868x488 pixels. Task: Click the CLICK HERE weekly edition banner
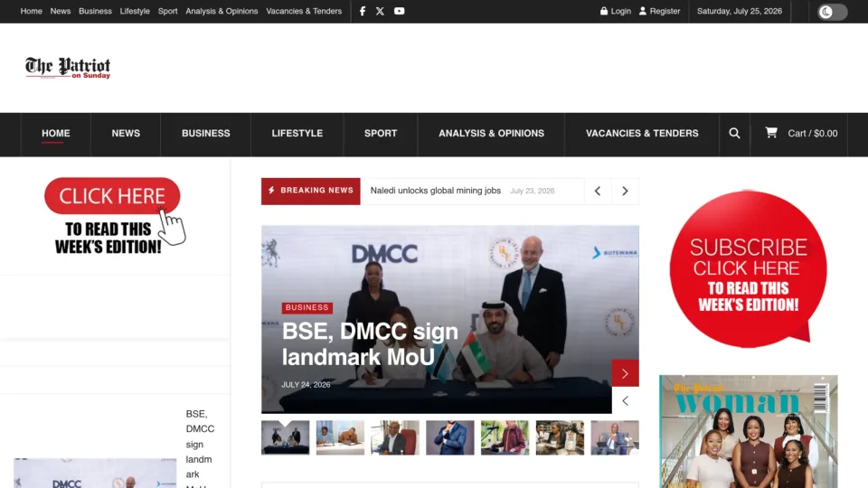pos(115,216)
